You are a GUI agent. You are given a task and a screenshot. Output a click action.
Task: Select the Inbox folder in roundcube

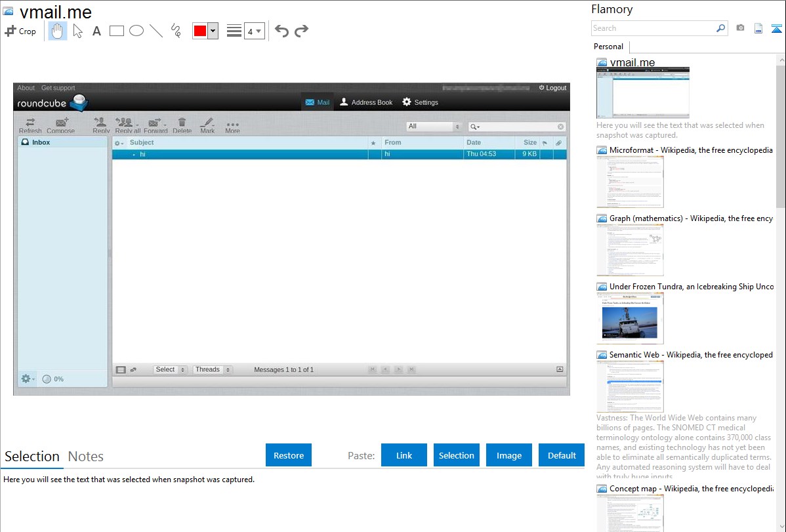[x=63, y=142]
